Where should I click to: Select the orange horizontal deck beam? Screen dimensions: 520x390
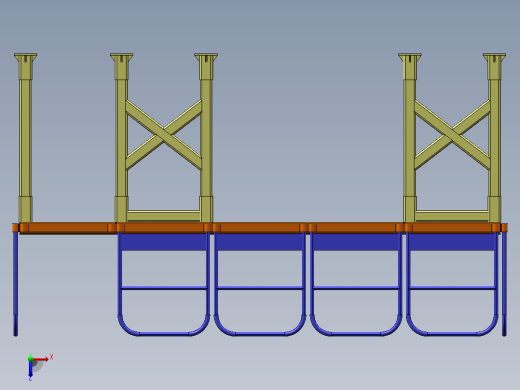pos(260,228)
